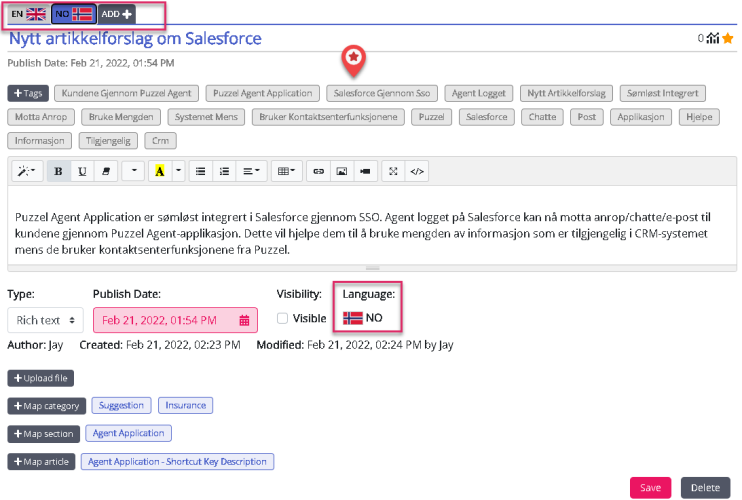Apply the yellow highlight color A
The image size is (742, 500).
[160, 171]
